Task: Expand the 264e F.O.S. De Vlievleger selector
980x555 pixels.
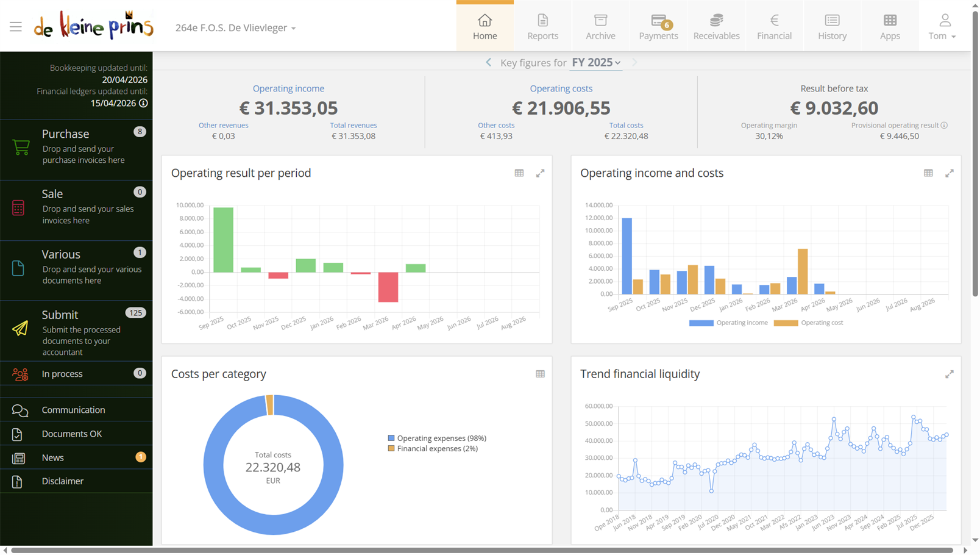Action: point(235,27)
